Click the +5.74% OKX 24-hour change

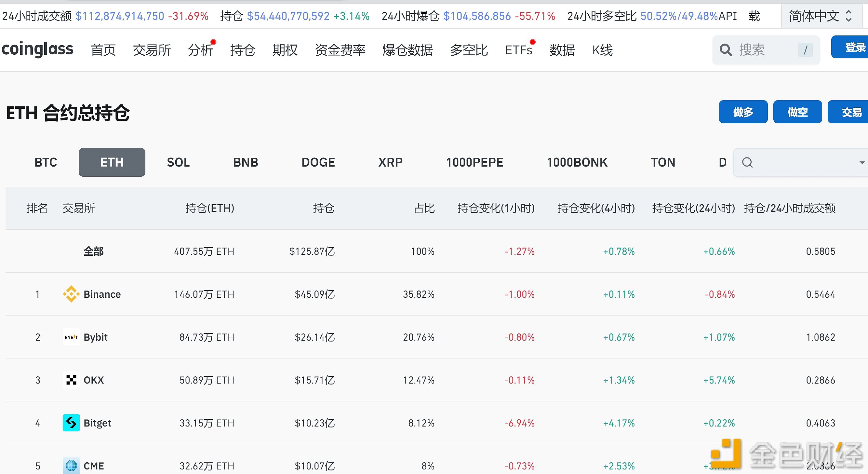pyautogui.click(x=719, y=380)
